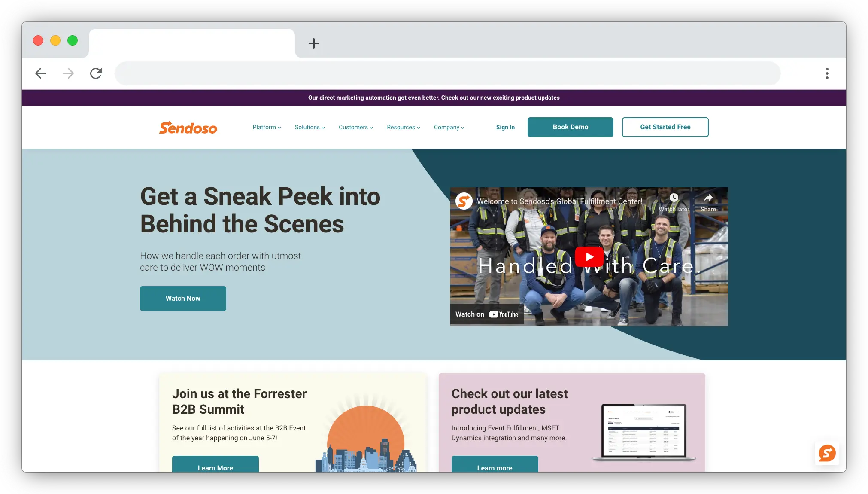The image size is (868, 494).
Task: Click the video Share arrow icon
Action: click(x=708, y=198)
